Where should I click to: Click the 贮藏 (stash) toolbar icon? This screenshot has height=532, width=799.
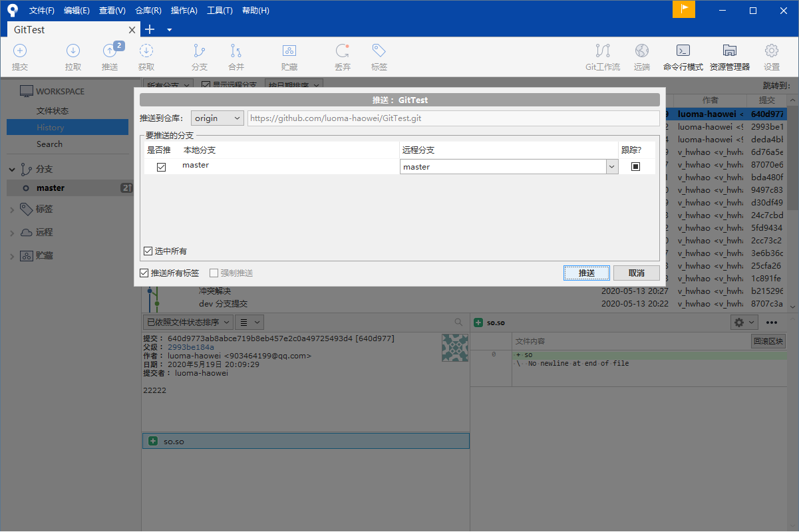(289, 51)
